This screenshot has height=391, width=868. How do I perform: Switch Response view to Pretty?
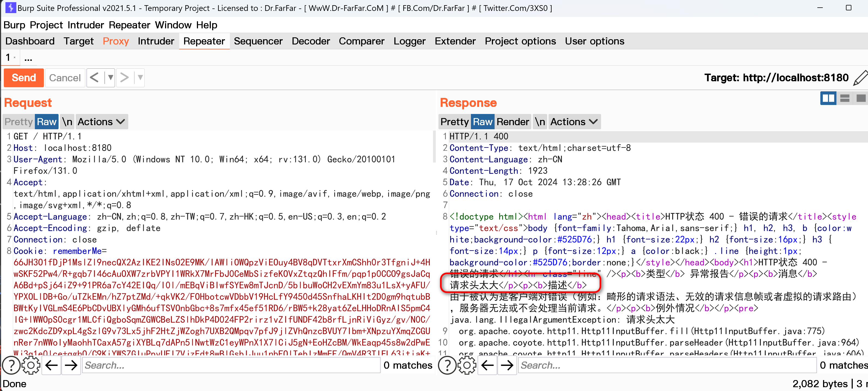point(455,122)
